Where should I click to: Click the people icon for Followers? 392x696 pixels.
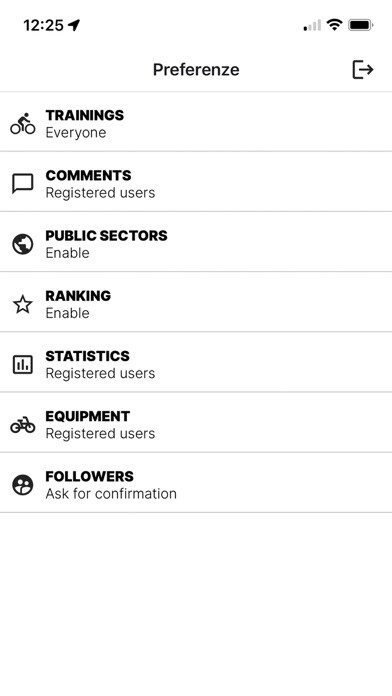(x=23, y=485)
